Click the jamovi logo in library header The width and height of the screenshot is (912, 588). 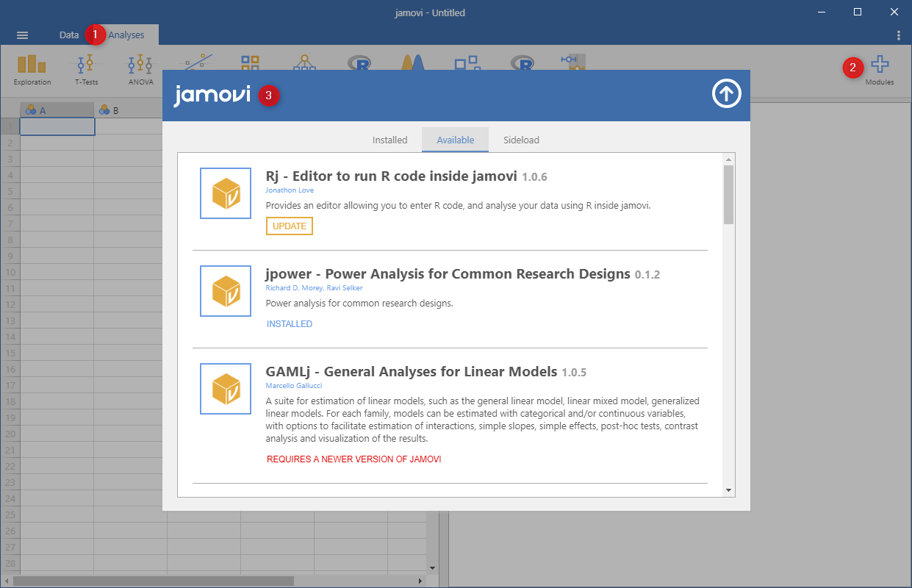(212, 95)
